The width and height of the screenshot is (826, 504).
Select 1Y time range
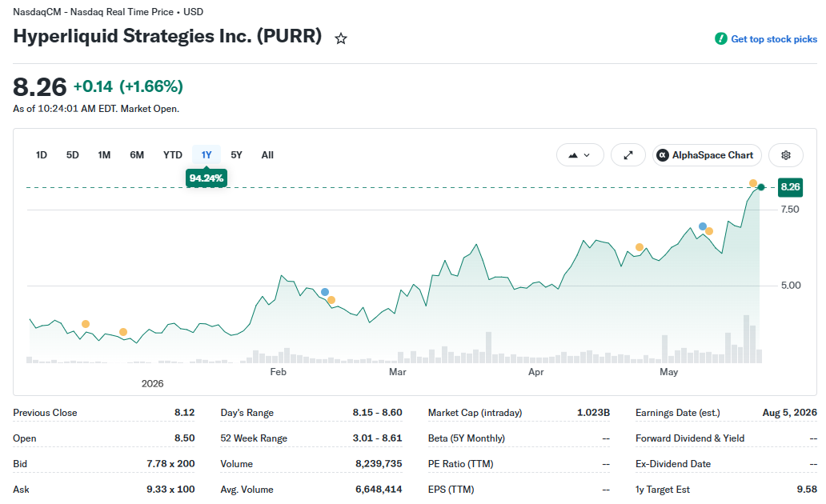(x=206, y=155)
